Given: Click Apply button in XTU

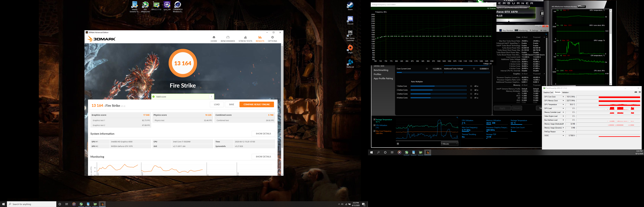Looking at the screenshot, I should 502,108.
